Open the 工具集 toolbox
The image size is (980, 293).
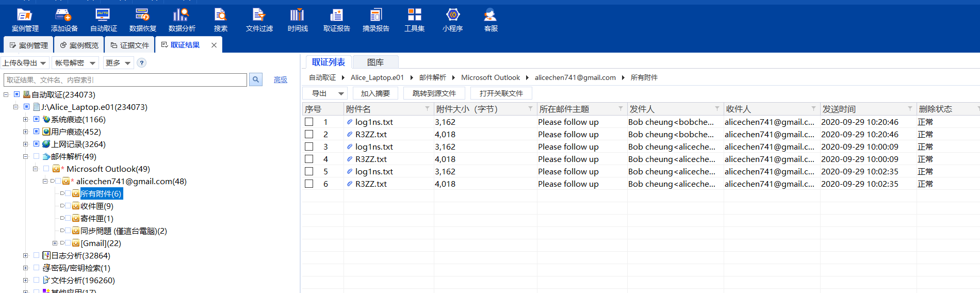pos(414,20)
